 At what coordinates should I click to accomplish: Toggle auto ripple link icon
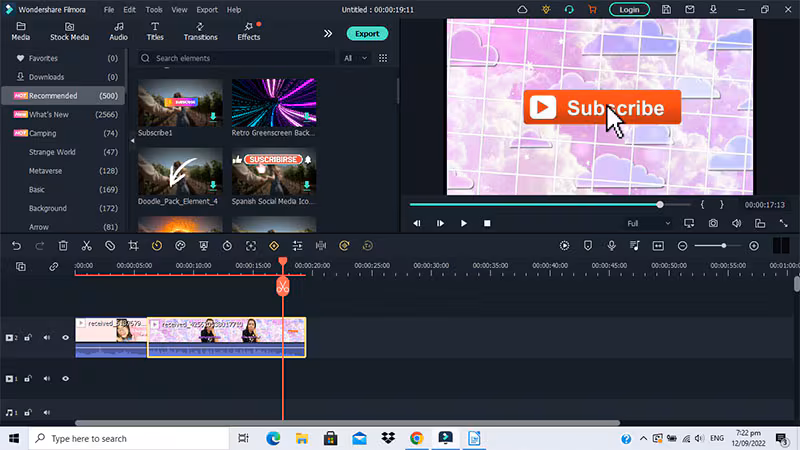(x=54, y=267)
